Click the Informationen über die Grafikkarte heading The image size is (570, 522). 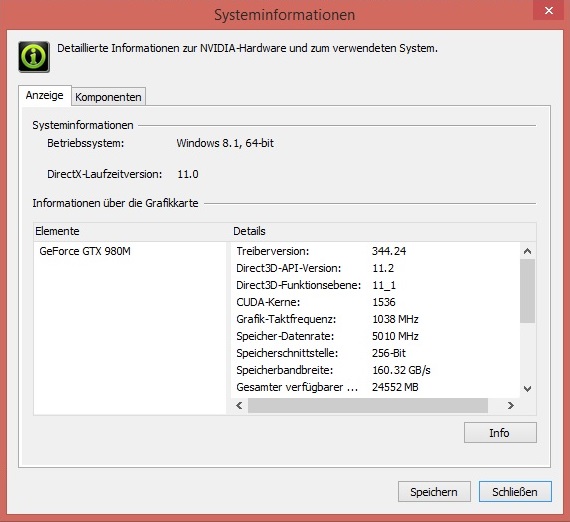click(x=116, y=203)
